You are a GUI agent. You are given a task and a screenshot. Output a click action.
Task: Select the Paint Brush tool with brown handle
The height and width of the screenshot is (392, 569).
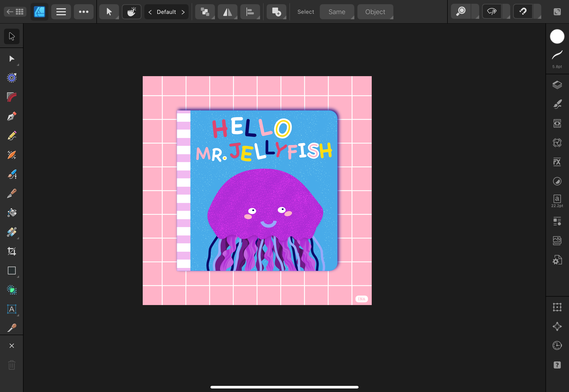(x=12, y=194)
